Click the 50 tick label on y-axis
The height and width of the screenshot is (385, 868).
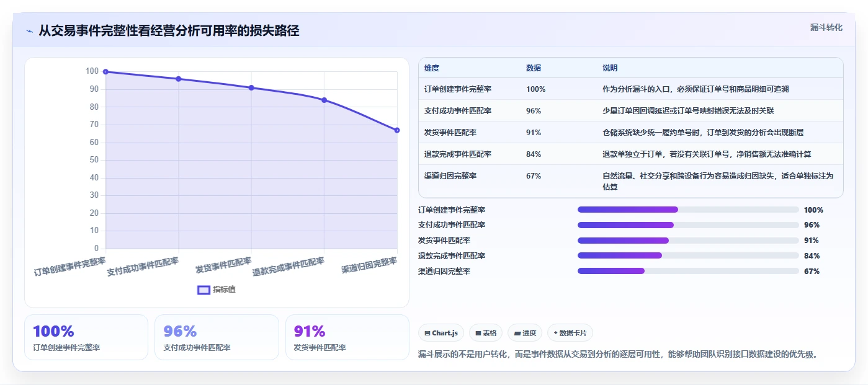[x=94, y=160]
